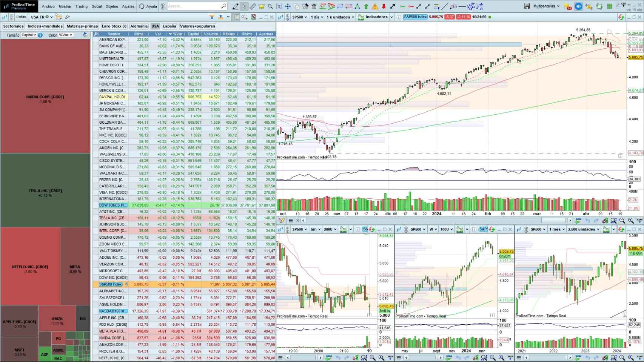Open the hamburger menu below main chart
Screen dimensions: 644x362
[291, 221]
